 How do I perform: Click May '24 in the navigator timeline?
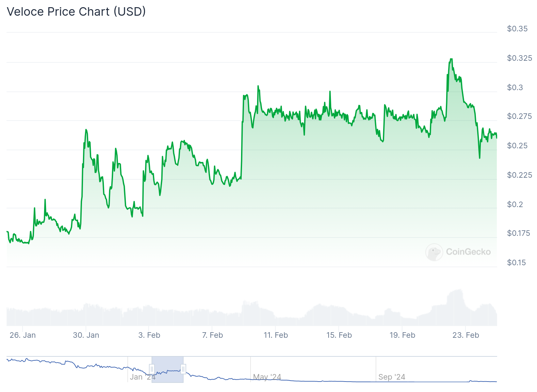pos(267,377)
